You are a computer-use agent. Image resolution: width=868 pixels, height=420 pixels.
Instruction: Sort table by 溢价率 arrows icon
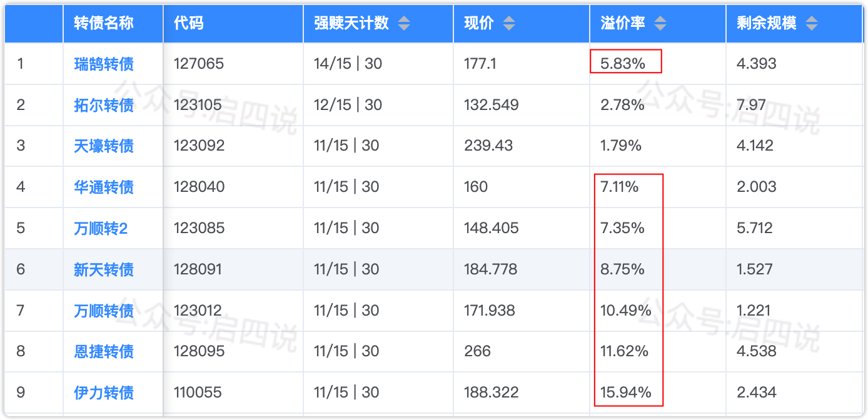[660, 24]
